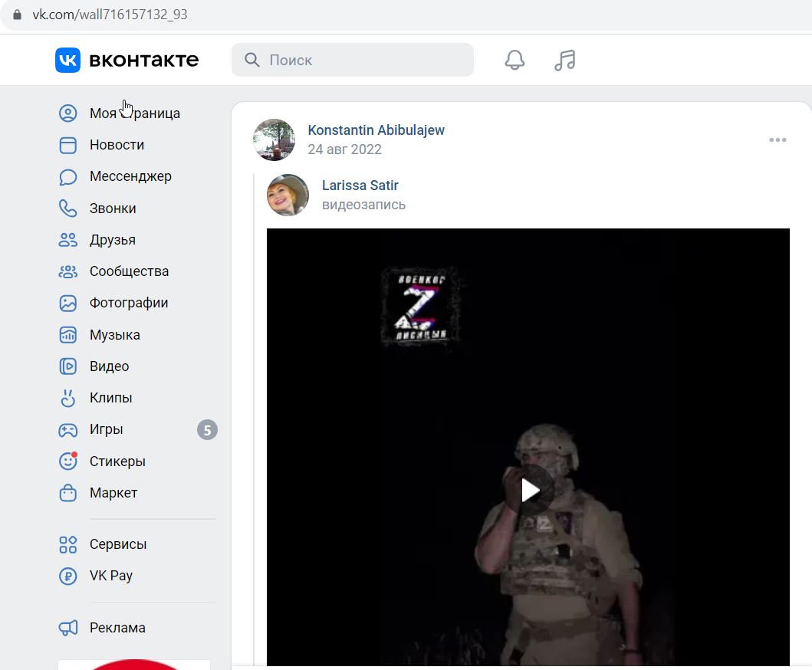Click the lock icon in address bar

point(17,15)
